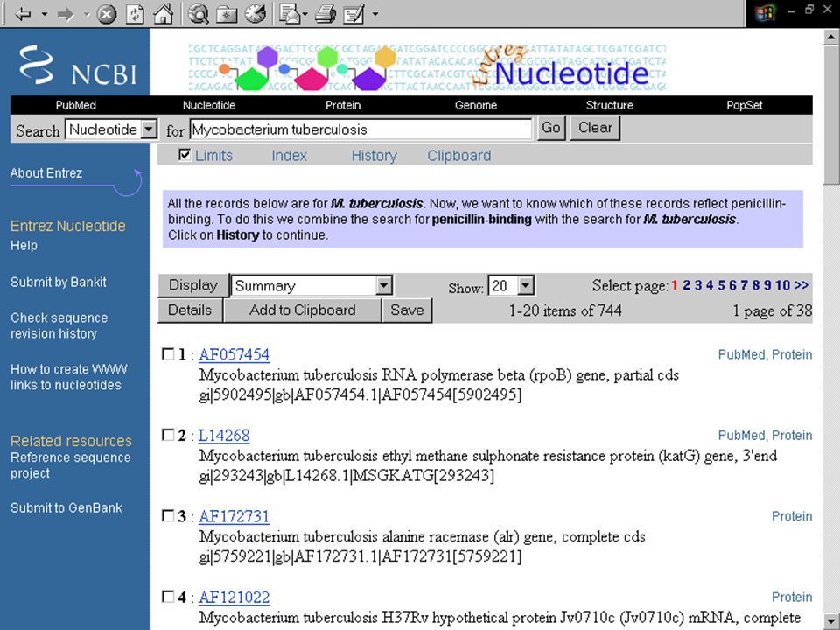Open the Limits link
This screenshot has height=630, width=840.
pyautogui.click(x=213, y=156)
